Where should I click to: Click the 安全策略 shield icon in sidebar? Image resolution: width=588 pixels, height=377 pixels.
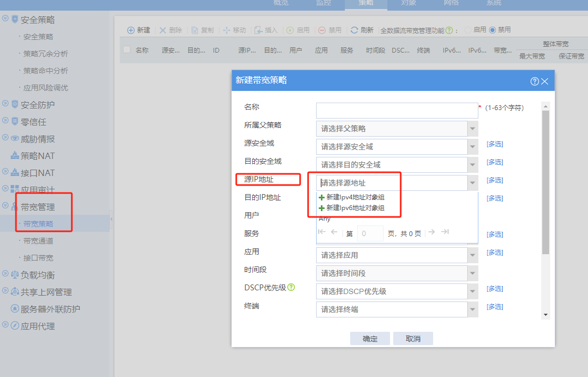[x=14, y=20]
